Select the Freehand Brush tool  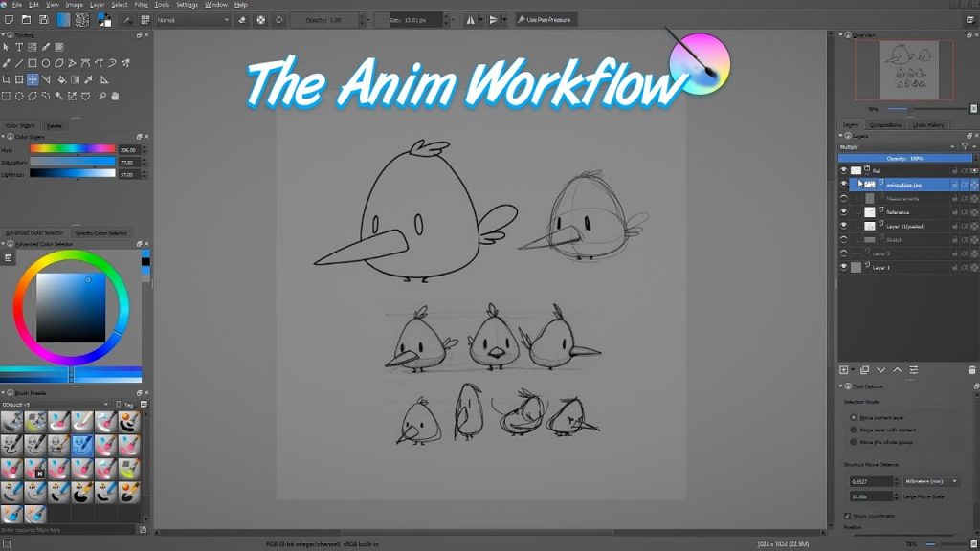point(6,63)
